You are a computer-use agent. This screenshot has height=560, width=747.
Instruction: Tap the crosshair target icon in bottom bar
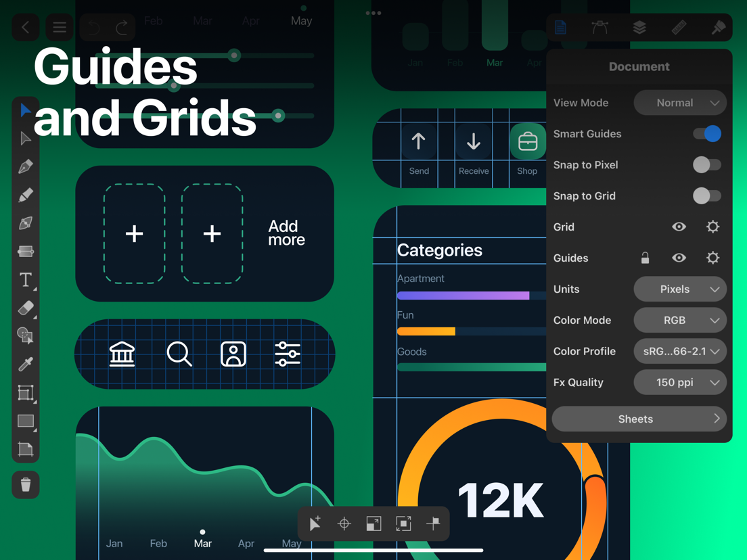click(x=344, y=523)
